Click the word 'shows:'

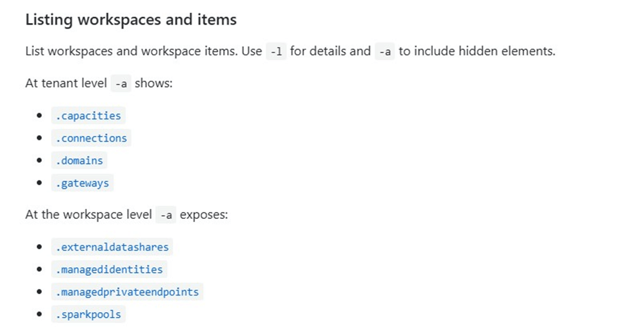[154, 83]
